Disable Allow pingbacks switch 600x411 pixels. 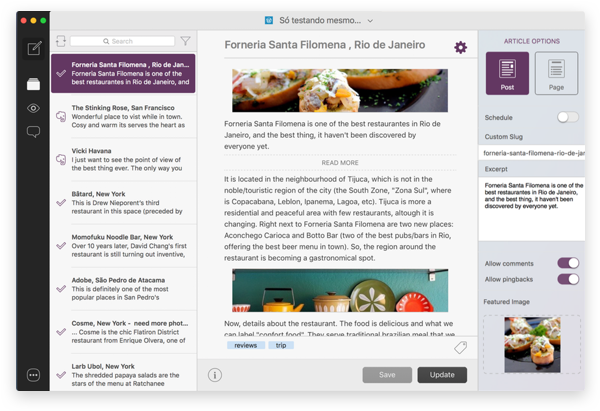568,279
